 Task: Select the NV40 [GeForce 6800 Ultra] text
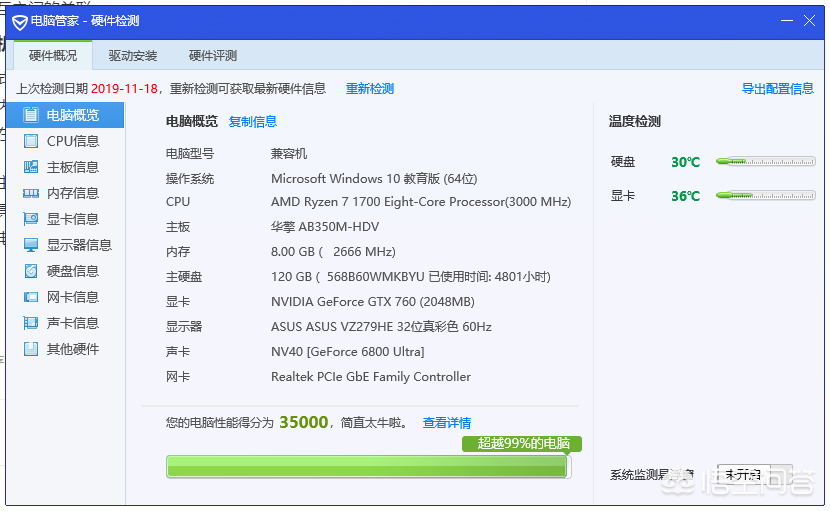(348, 352)
